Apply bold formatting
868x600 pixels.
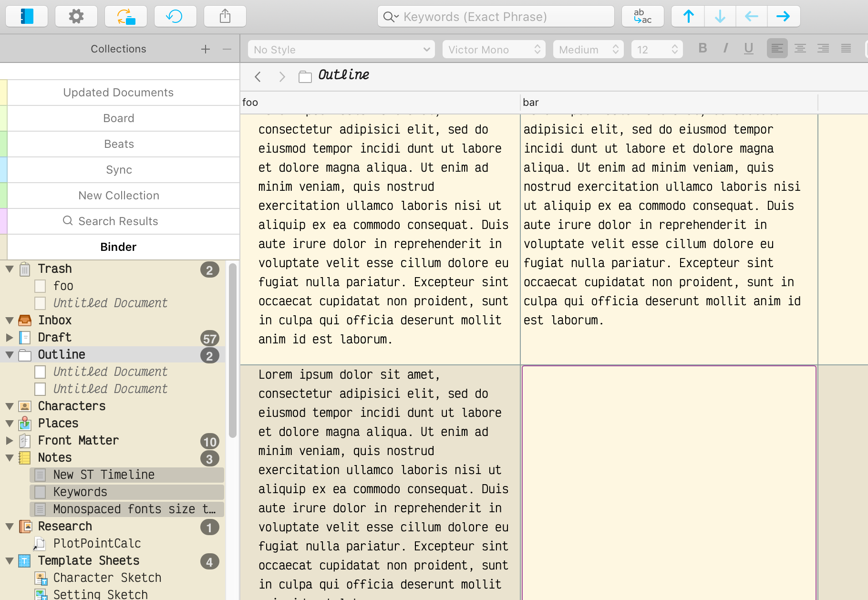click(x=702, y=48)
